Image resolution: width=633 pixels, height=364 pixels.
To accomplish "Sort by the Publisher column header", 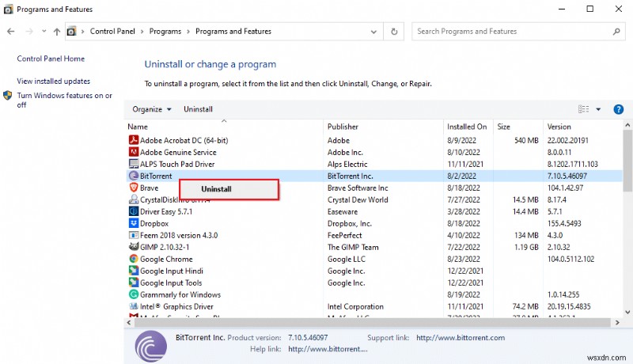I will click(x=343, y=127).
